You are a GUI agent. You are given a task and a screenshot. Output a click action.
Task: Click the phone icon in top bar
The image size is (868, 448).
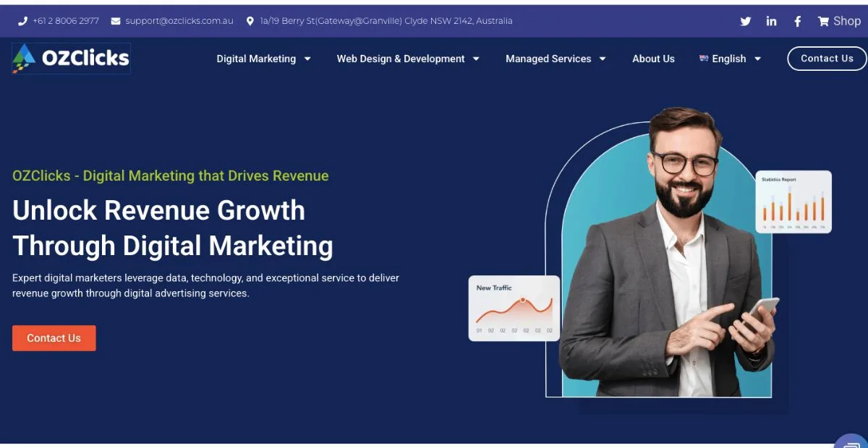point(22,21)
